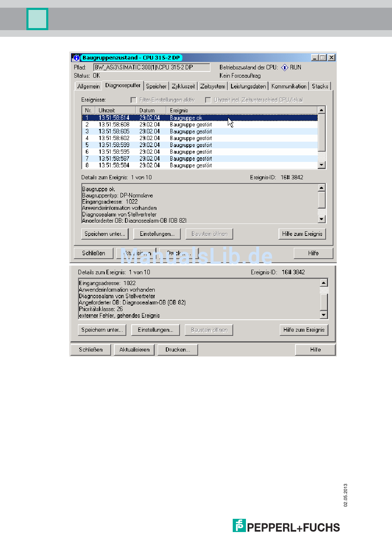Click the down arrow of the upper details scrollbar

pos(322,219)
